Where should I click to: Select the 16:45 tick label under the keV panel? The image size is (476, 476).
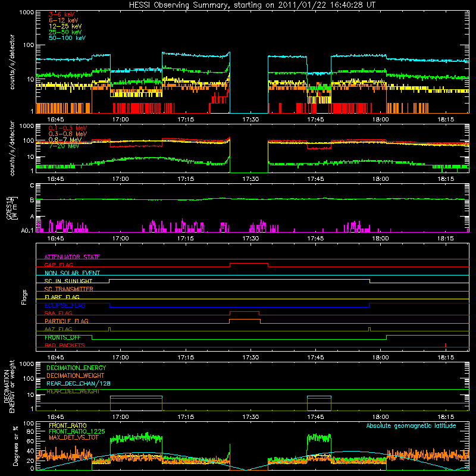pos(55,120)
